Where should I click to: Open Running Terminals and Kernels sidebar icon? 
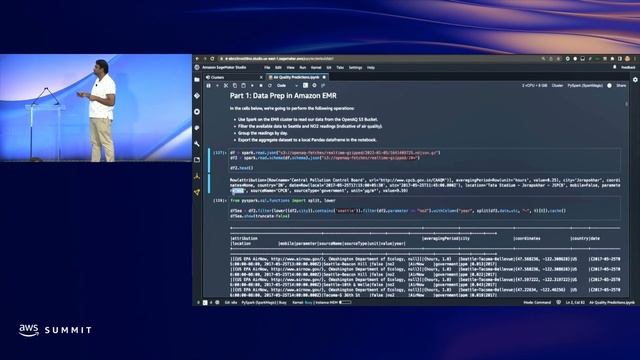197,111
